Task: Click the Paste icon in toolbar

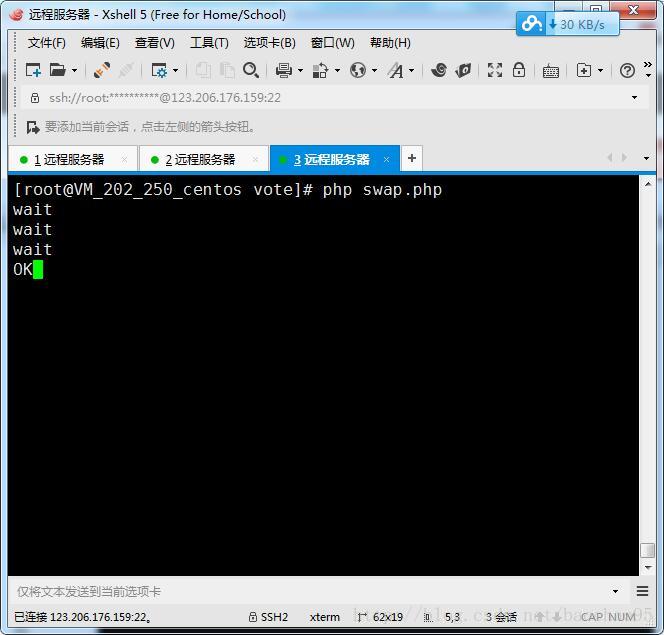Action: pos(227,70)
